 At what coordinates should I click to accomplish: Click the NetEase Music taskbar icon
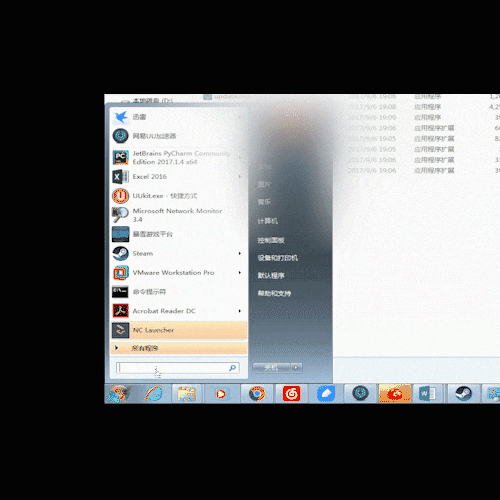coord(291,394)
